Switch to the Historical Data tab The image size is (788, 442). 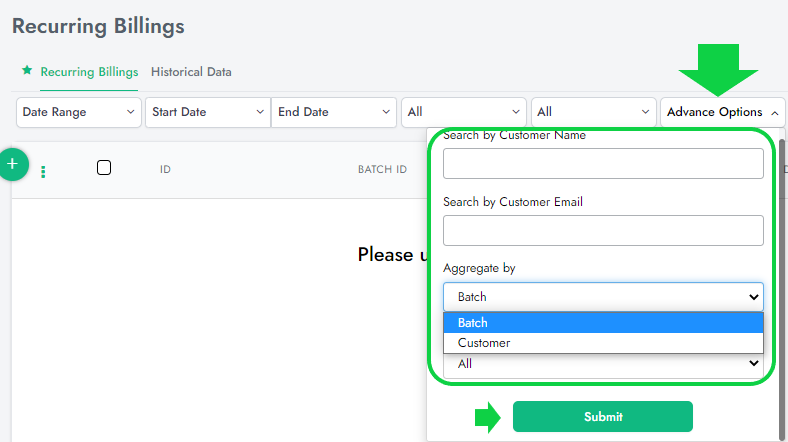(x=191, y=72)
